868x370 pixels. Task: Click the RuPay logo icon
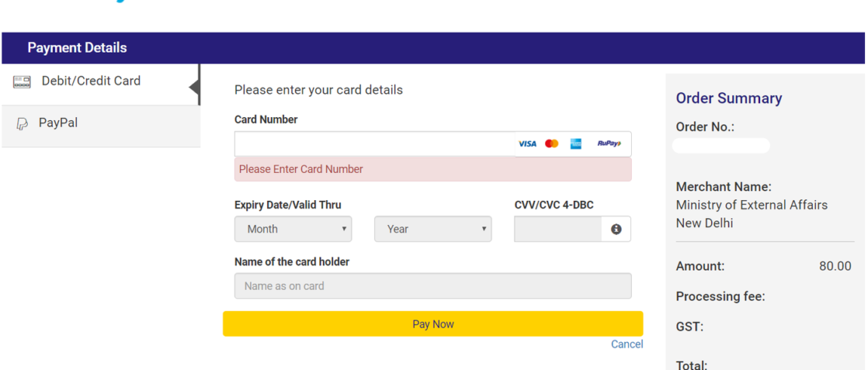609,143
